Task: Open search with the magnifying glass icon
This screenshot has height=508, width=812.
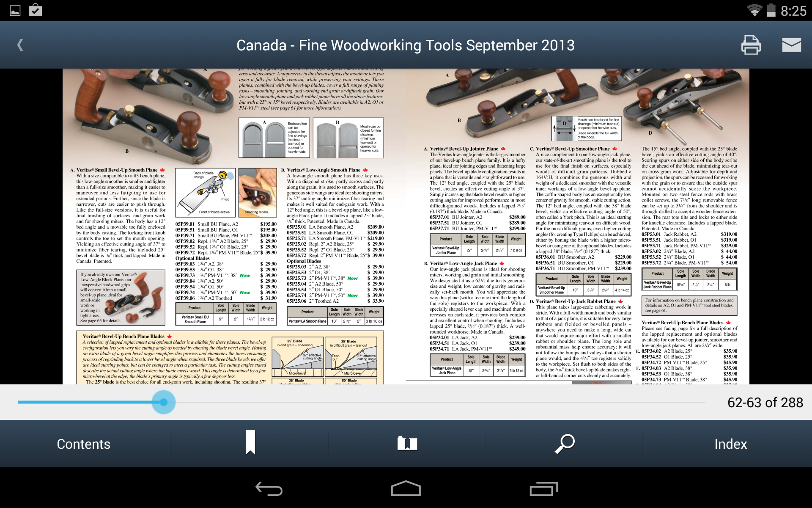Action: point(565,443)
